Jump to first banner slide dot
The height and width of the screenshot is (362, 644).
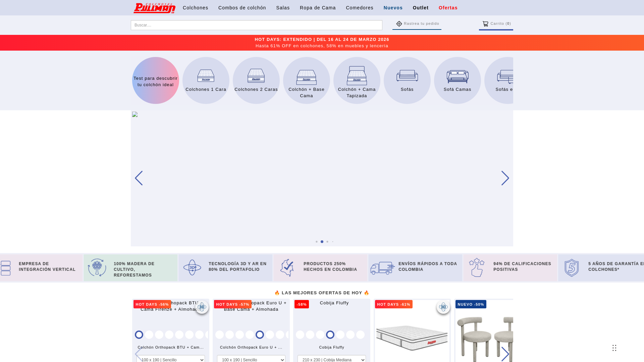coord(316,242)
